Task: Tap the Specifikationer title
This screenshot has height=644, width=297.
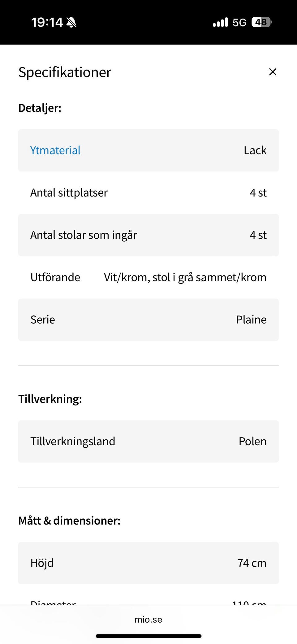Action: (x=65, y=72)
